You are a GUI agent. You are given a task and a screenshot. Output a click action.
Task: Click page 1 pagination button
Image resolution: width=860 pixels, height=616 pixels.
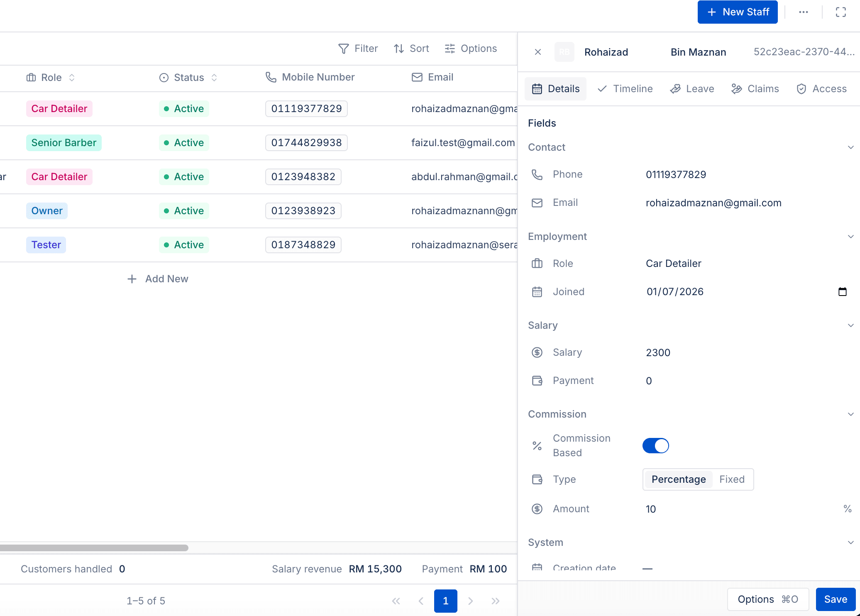[x=446, y=601]
